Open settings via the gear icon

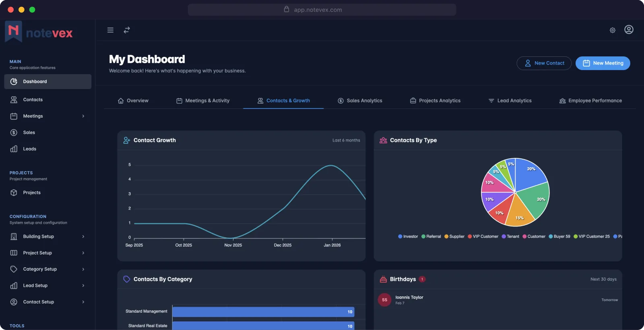point(613,30)
